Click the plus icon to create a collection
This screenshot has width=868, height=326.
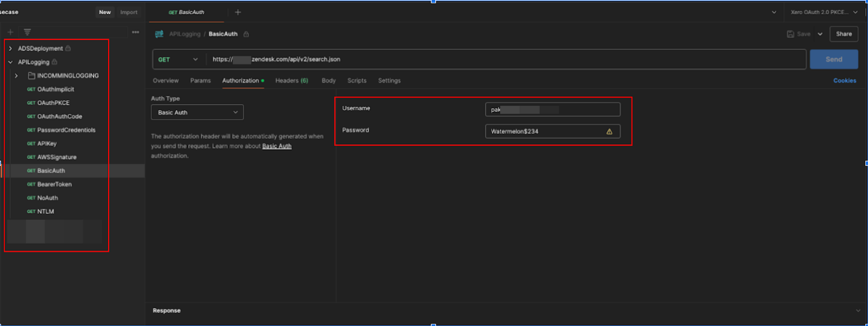click(x=10, y=32)
